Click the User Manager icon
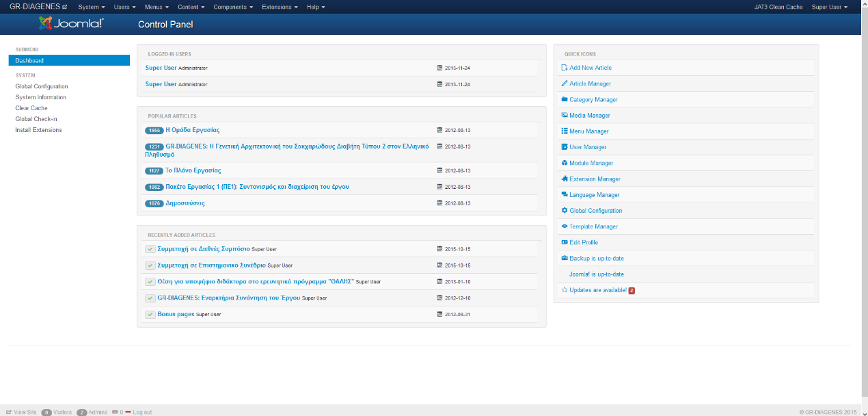Screen dimensions: 868x416 pos(564,147)
